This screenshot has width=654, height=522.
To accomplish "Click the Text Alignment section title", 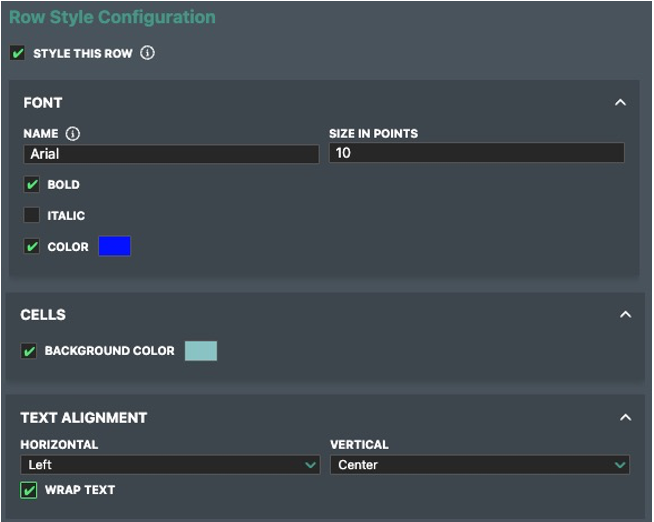I will (x=84, y=418).
